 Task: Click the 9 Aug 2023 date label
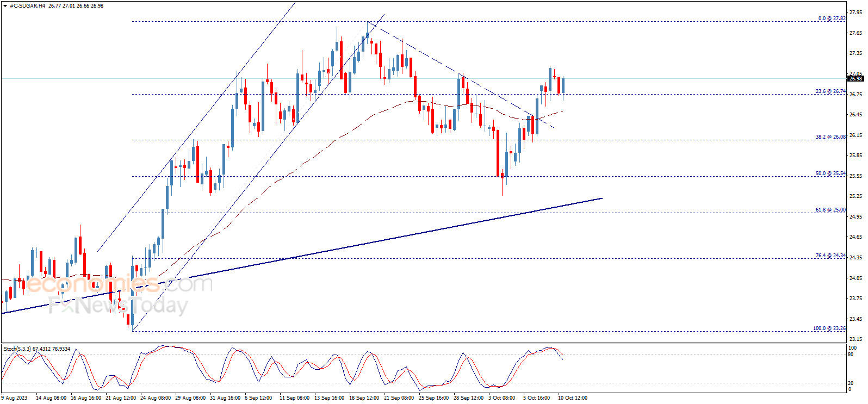click(x=15, y=398)
